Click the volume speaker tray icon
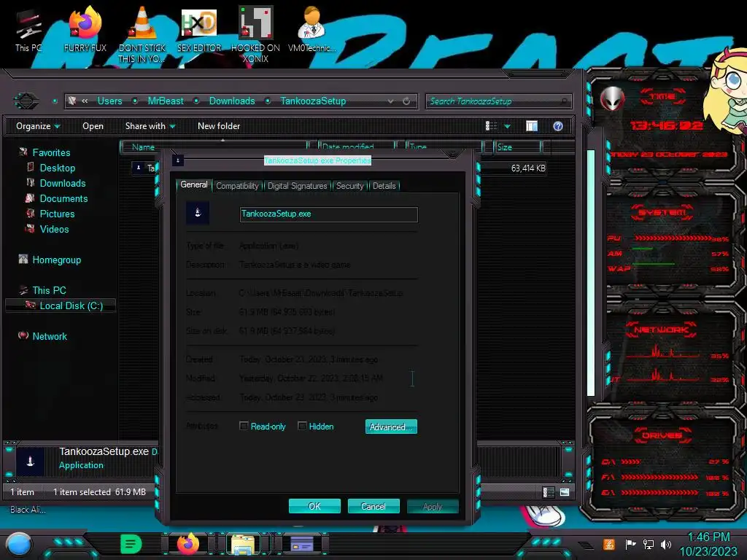 [x=666, y=544]
